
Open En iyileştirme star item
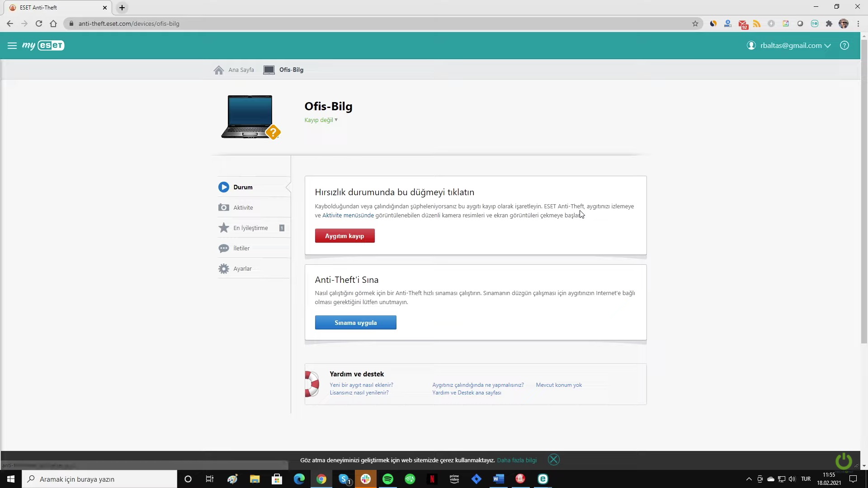click(x=250, y=228)
